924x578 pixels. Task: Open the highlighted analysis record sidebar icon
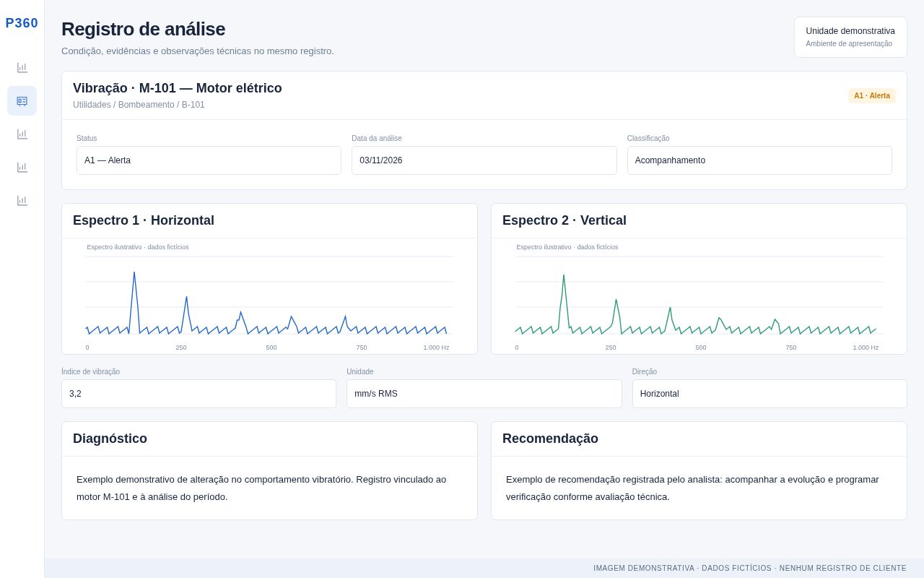[x=22, y=101]
